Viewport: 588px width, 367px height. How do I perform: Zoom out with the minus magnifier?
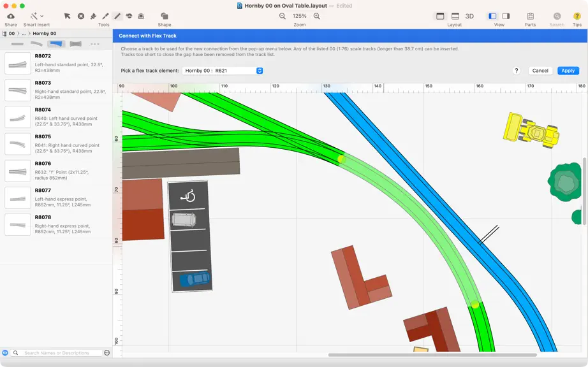tap(283, 16)
